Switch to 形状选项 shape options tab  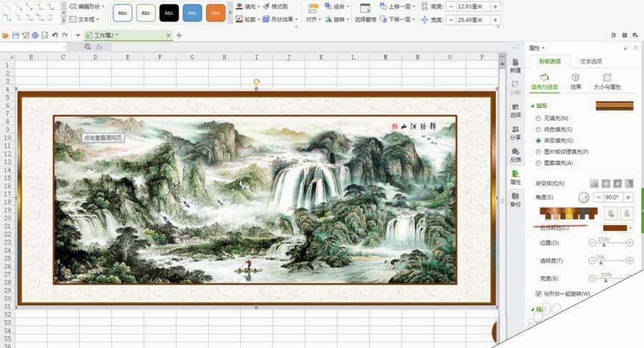coord(550,61)
